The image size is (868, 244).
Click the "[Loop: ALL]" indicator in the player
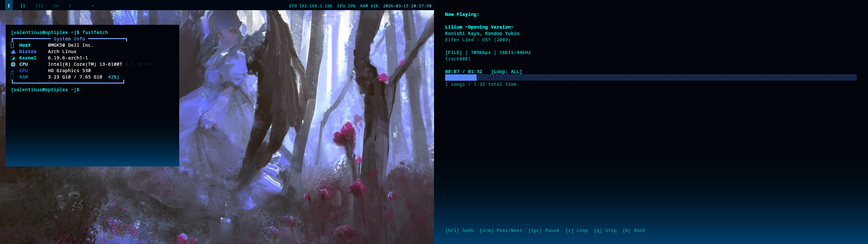click(x=506, y=72)
